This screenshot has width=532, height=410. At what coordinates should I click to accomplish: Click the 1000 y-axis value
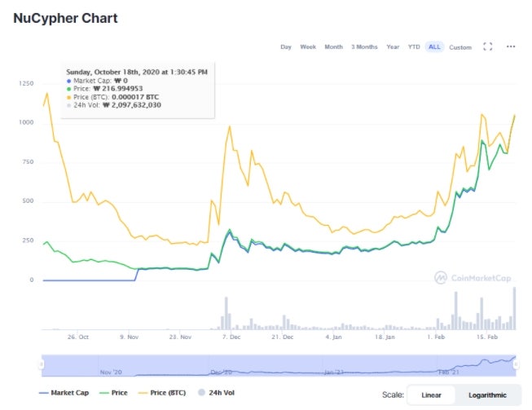coord(26,122)
